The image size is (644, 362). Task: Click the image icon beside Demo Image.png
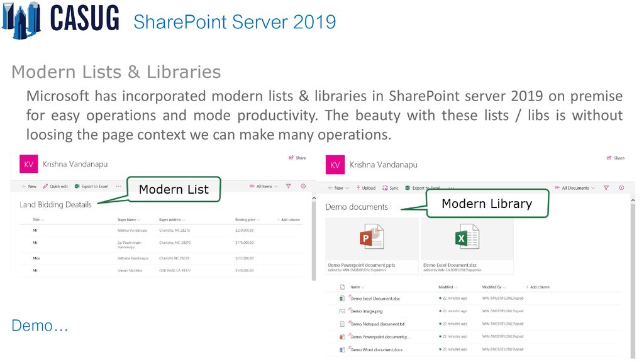(342, 312)
